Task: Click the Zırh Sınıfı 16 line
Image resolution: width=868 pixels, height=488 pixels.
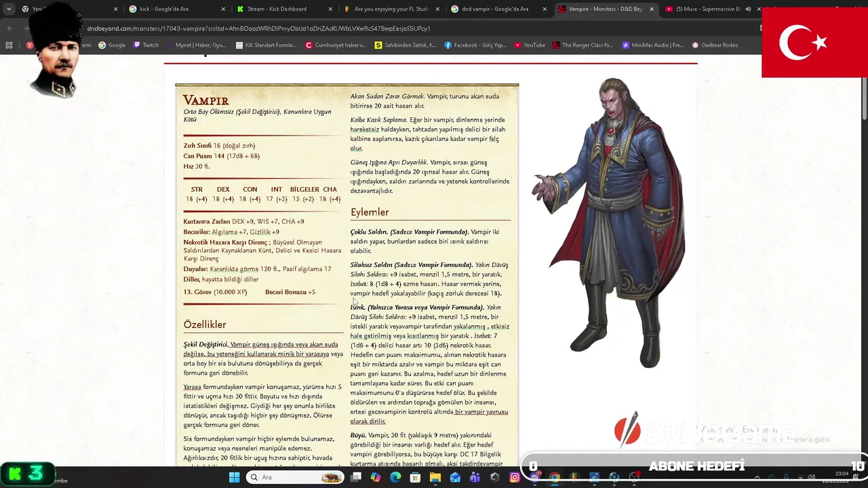Action: (219, 146)
